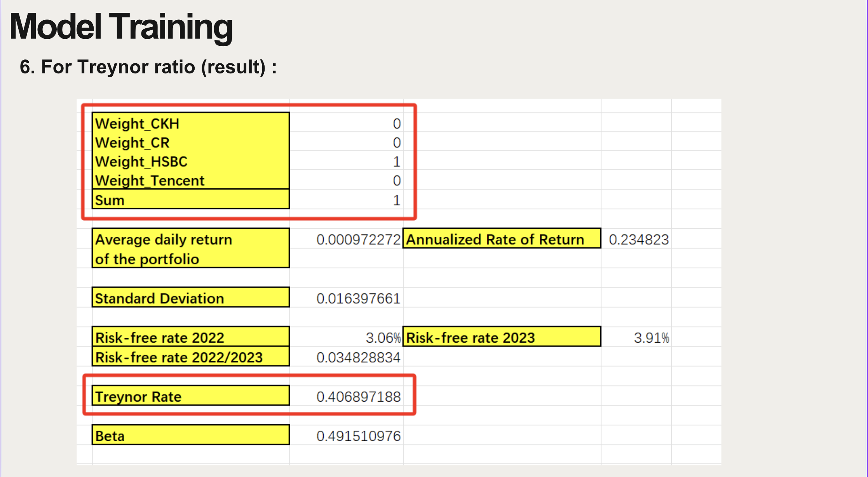Select the Risk-free rate 2022/2023 value 0.034828834
The width and height of the screenshot is (868, 477).
358,357
